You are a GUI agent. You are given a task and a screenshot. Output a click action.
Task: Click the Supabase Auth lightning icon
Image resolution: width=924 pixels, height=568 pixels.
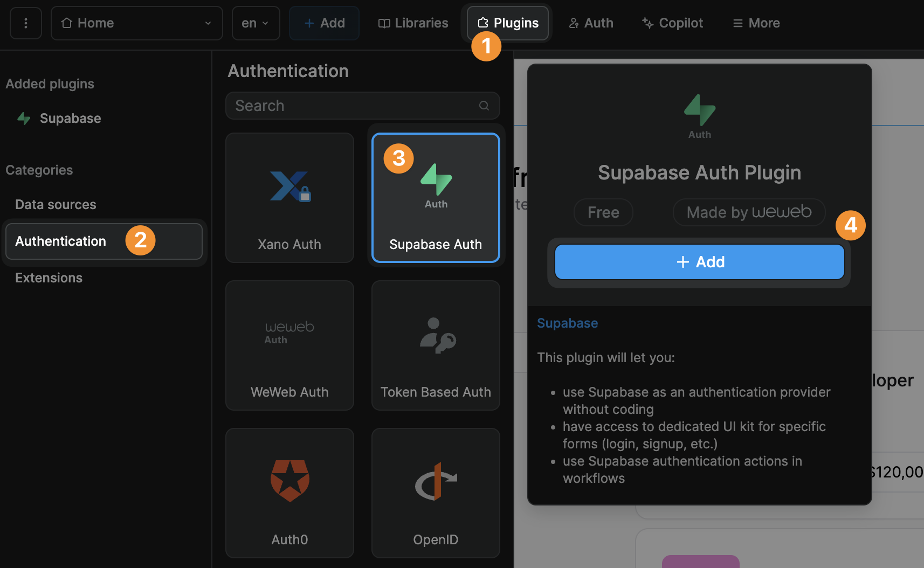435,181
